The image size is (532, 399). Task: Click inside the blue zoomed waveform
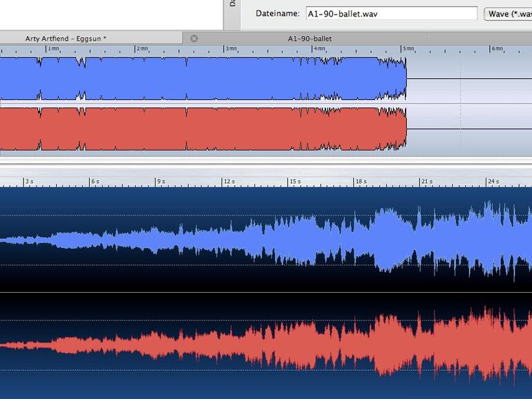click(x=276, y=240)
